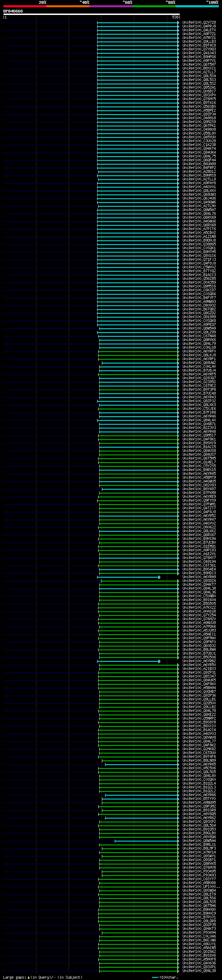Click the UniRef100_Q06BI7 label

(199, 91)
